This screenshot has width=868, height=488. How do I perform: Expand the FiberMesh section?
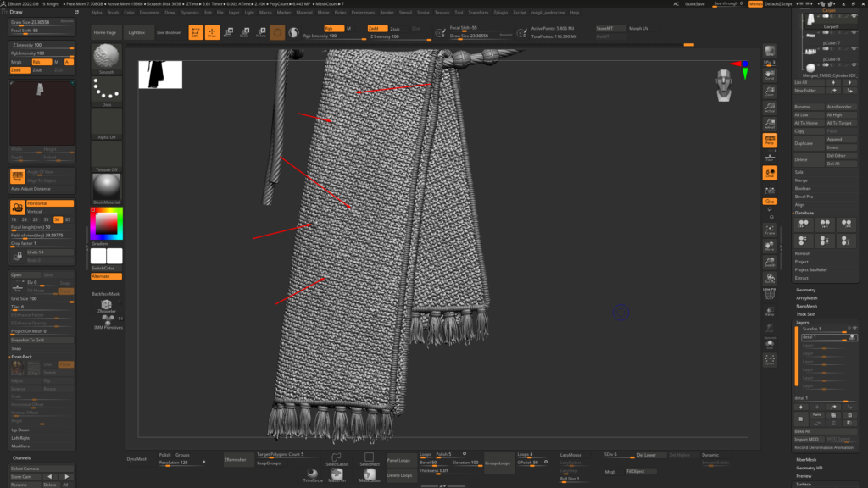806,459
